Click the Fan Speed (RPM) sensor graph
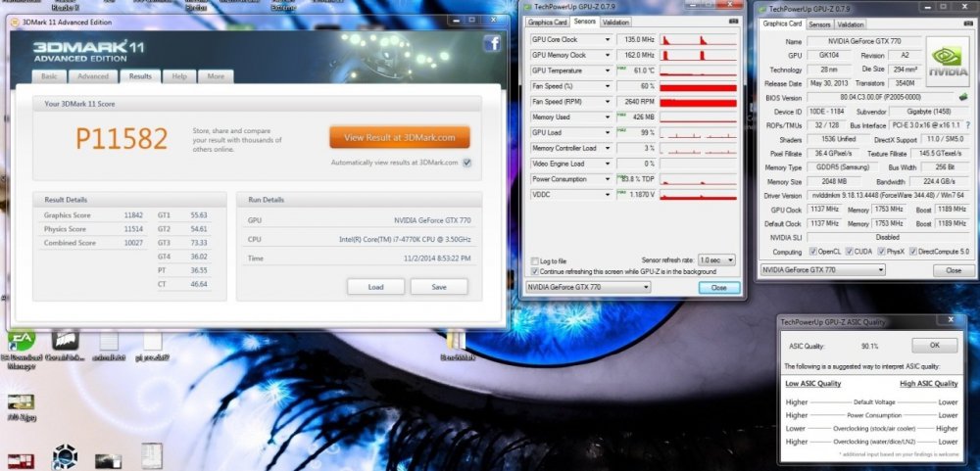This screenshot has width=980, height=471. (x=698, y=102)
